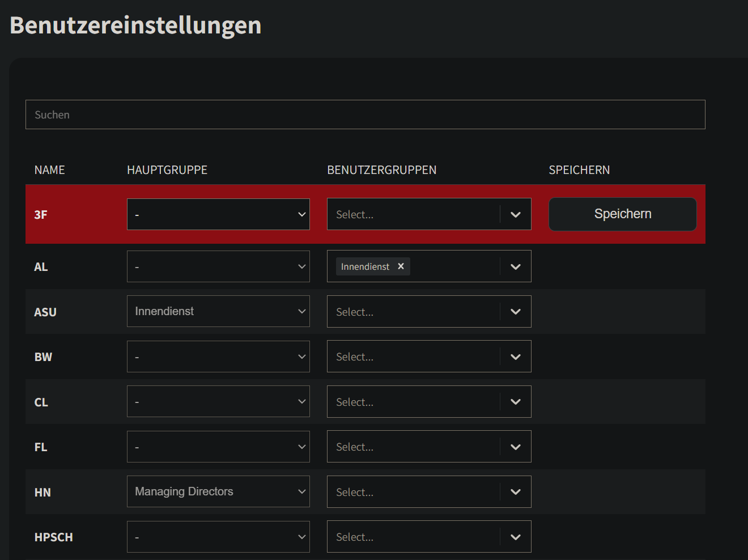Expand Benutzergruppen chevron in FL row
The height and width of the screenshot is (560, 748).
tap(515, 447)
